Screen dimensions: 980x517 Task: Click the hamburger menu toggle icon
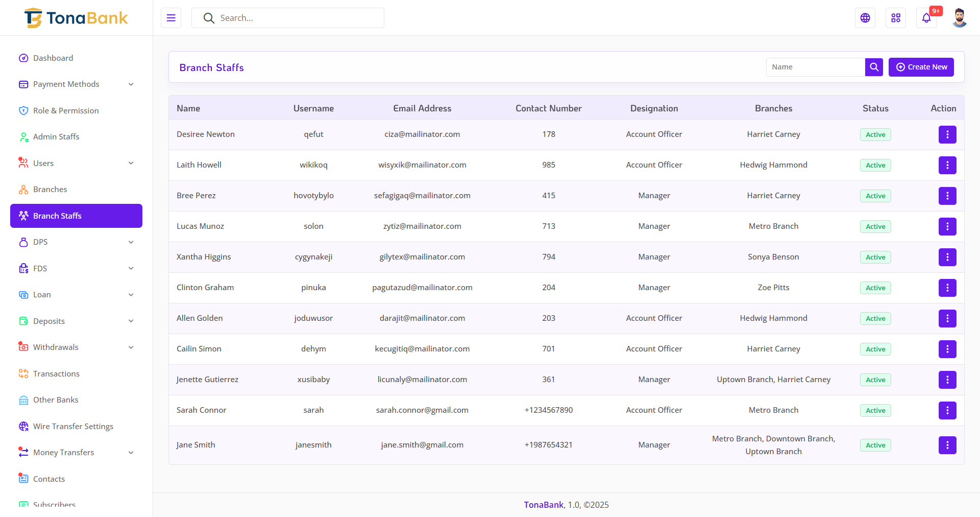171,18
